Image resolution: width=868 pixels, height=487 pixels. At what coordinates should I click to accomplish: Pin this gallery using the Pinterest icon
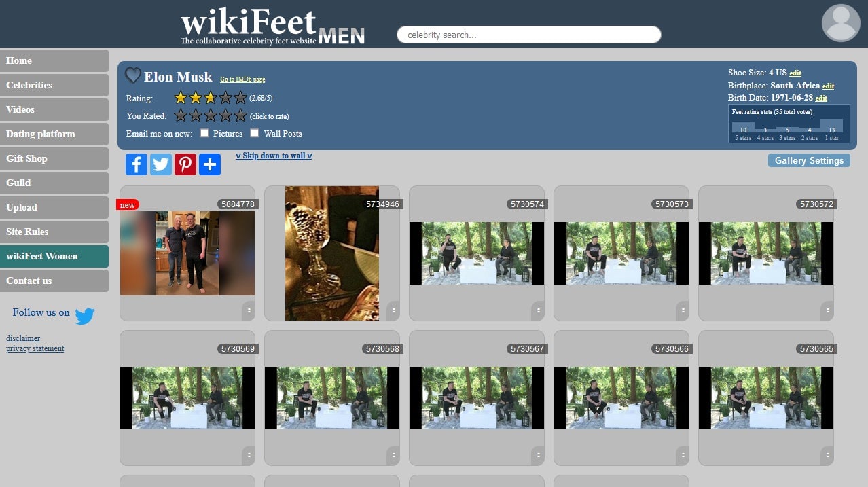[x=185, y=164]
